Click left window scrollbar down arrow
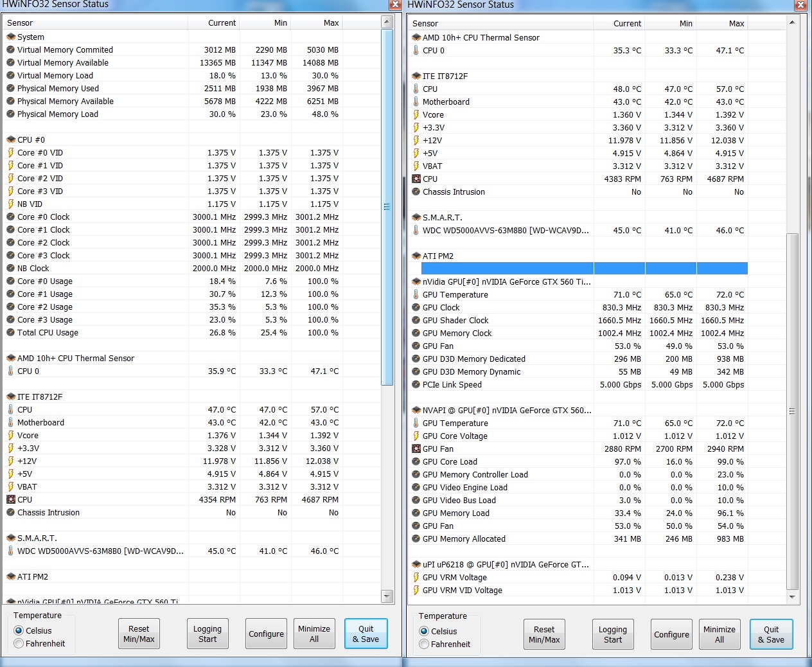Viewport: 812px width, 667px height. coord(387,596)
